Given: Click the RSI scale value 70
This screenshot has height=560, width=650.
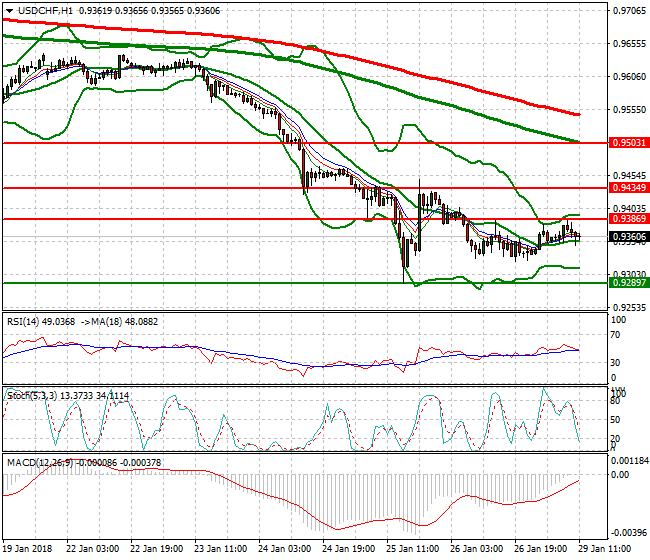Looking at the screenshot, I should point(616,335).
